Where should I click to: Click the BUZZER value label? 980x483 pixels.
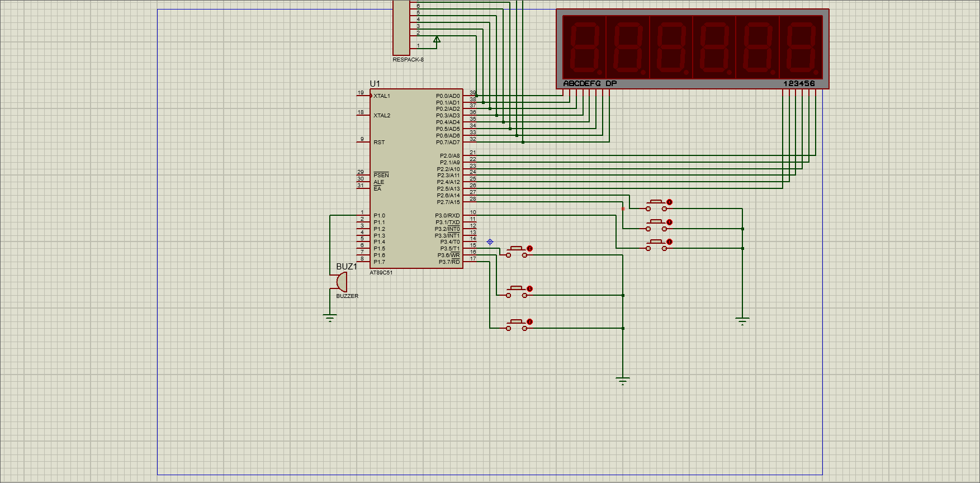point(347,296)
